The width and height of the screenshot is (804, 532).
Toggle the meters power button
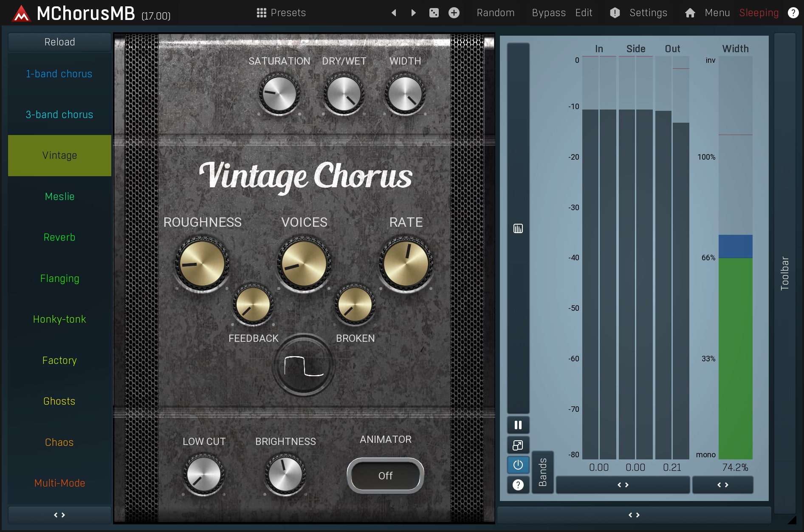(x=518, y=465)
